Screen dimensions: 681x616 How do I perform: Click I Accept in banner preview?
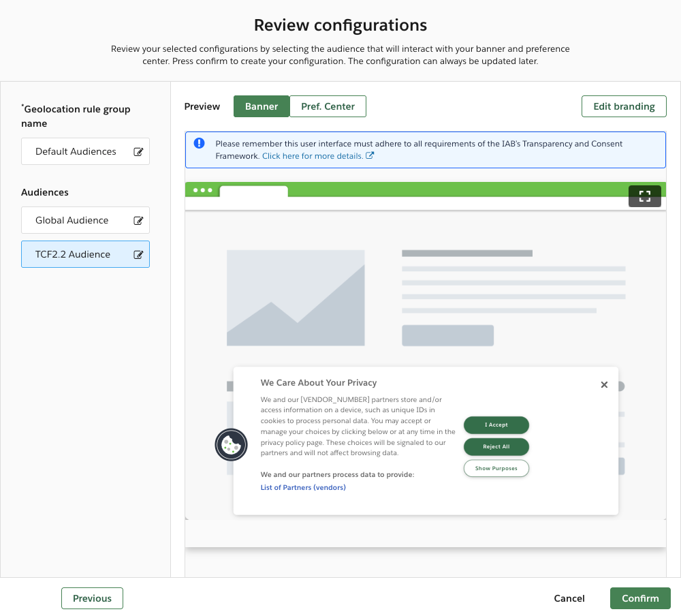coord(496,425)
